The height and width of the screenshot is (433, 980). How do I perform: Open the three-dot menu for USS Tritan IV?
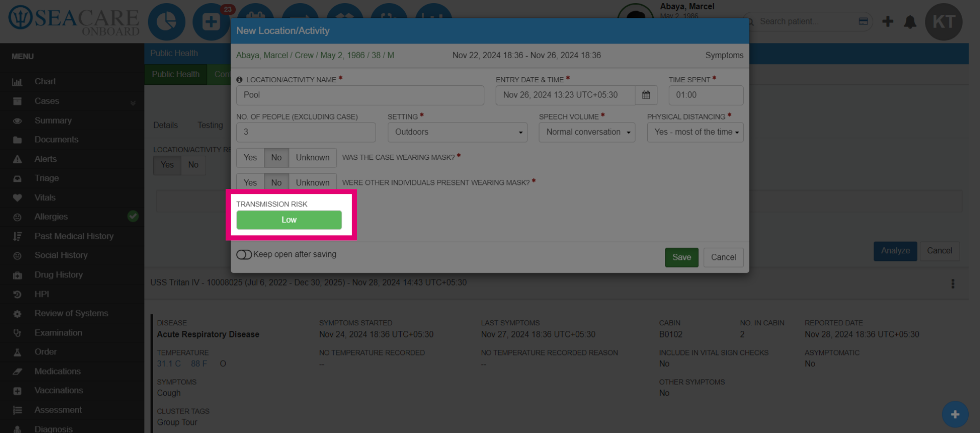pyautogui.click(x=952, y=283)
